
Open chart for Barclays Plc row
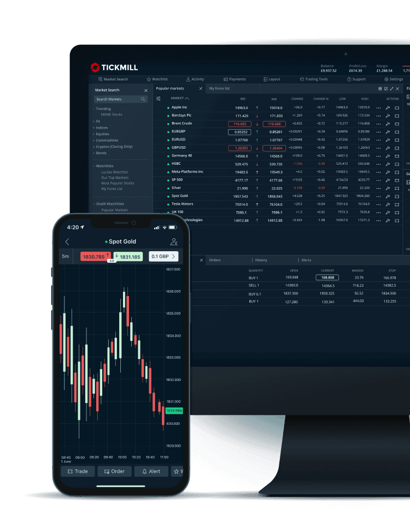click(x=388, y=116)
